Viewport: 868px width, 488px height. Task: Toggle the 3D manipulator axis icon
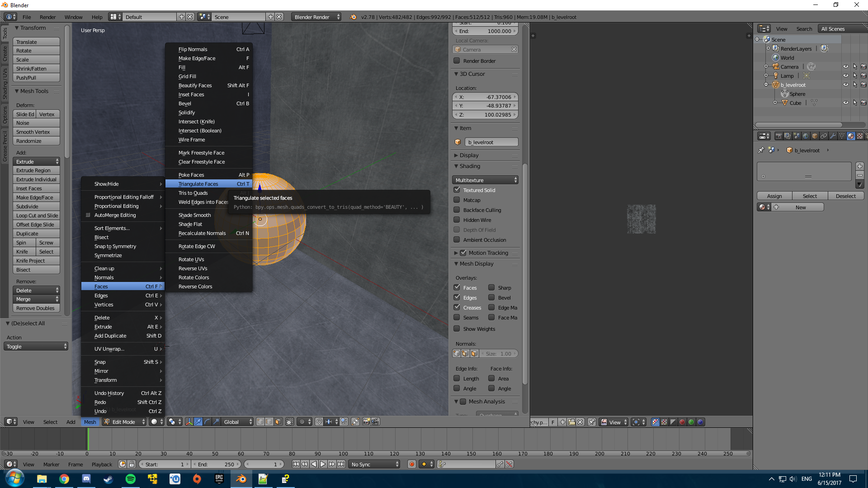tap(189, 422)
